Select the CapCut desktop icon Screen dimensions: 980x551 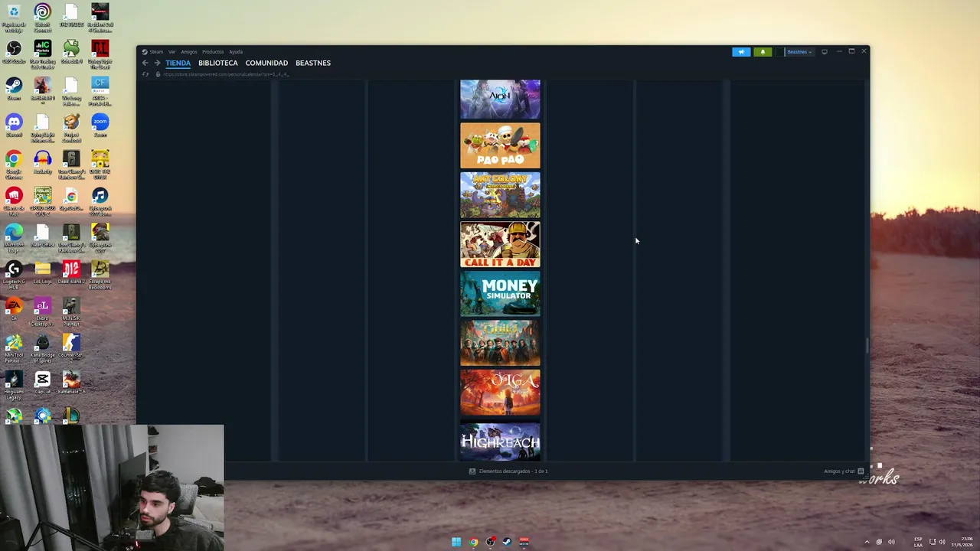click(x=42, y=383)
